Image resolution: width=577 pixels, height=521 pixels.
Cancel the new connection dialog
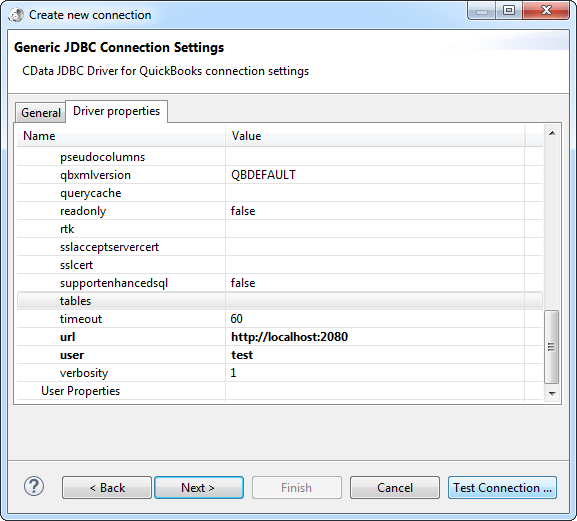pos(395,488)
